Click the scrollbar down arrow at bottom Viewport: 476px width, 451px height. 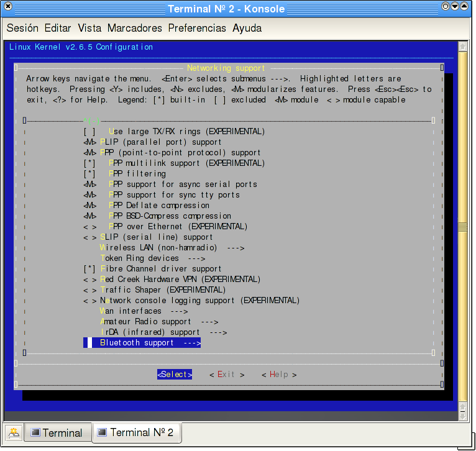click(x=463, y=416)
